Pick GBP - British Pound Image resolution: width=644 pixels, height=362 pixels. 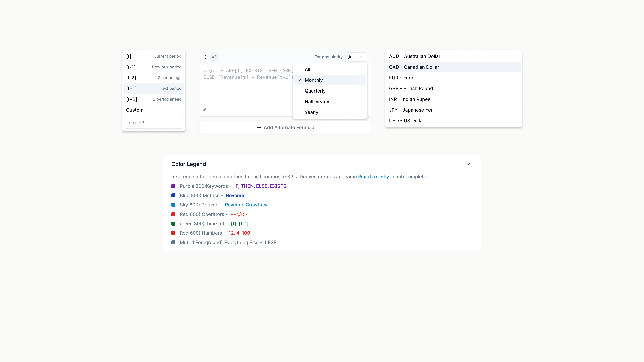pyautogui.click(x=453, y=89)
